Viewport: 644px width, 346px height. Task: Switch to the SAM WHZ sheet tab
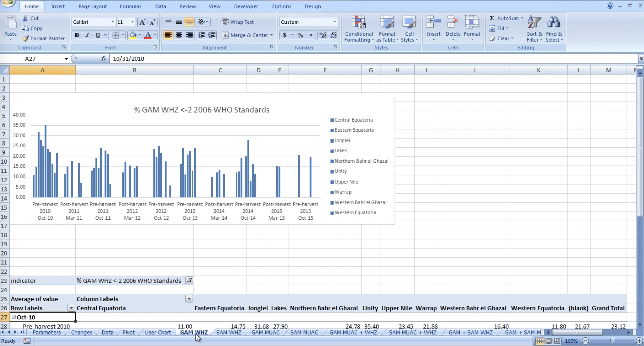coord(228,332)
